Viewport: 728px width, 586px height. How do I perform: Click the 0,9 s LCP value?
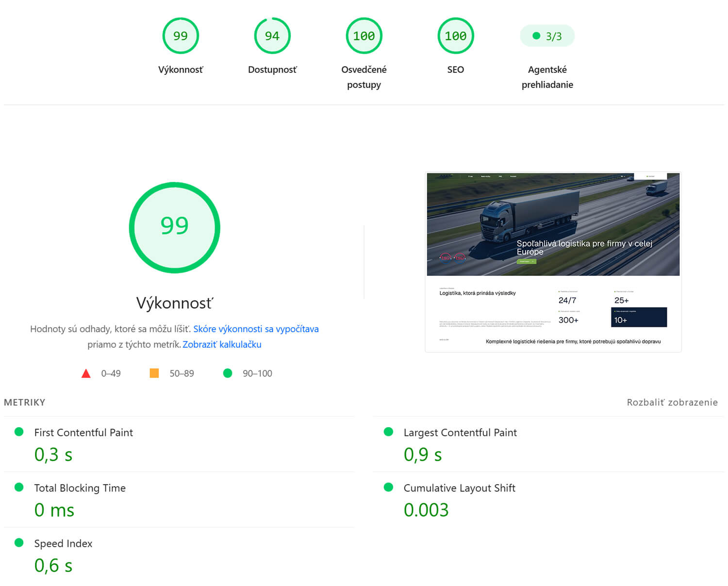tap(423, 455)
